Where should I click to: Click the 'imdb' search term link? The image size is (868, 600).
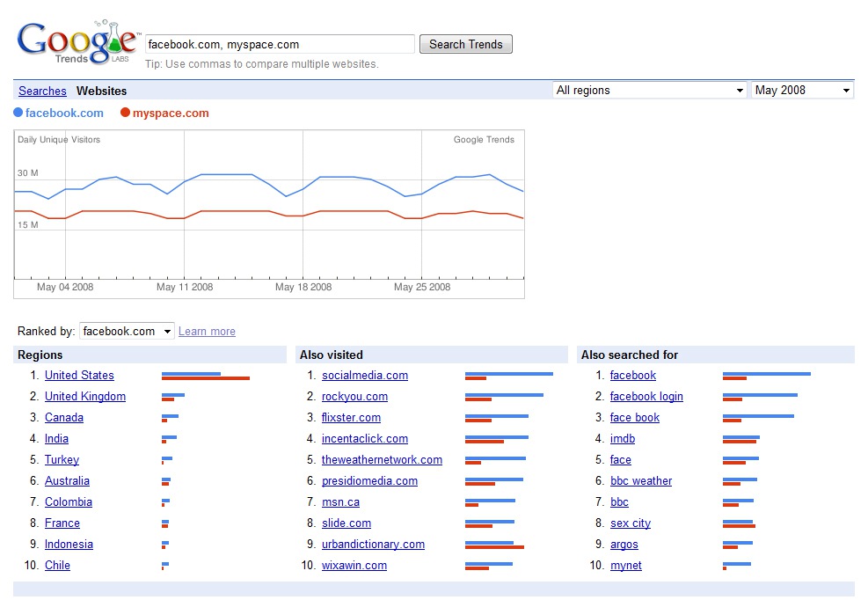623,438
